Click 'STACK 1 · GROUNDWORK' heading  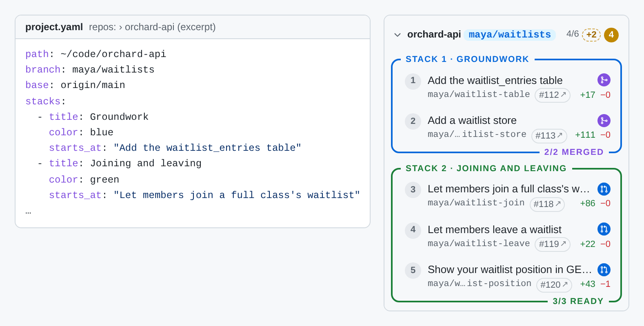point(467,59)
